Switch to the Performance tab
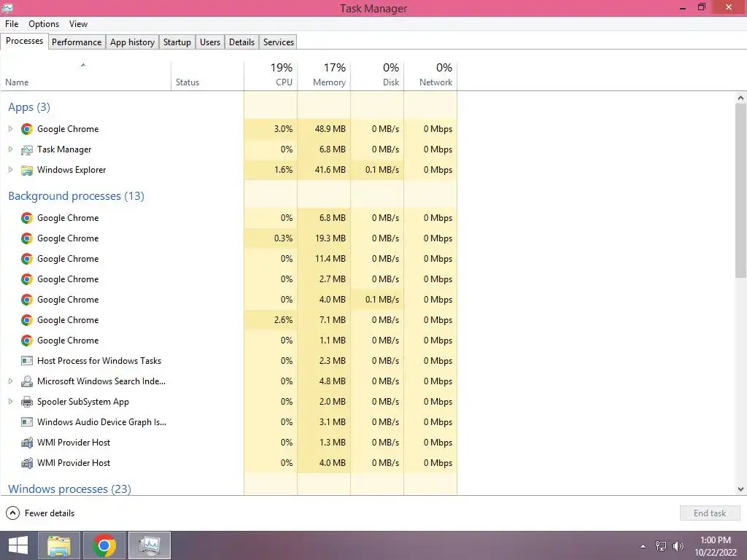Image resolution: width=747 pixels, height=560 pixels. tap(77, 42)
